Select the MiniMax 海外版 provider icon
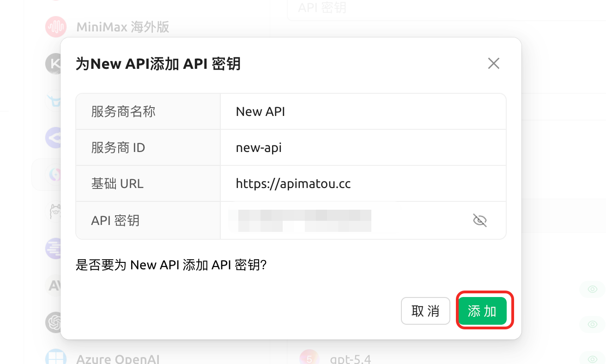Screen dimensions: 606x364 (x=56, y=26)
